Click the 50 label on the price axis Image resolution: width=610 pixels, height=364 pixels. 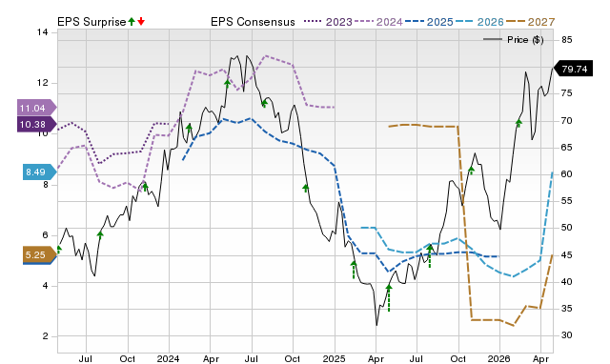coord(567,228)
